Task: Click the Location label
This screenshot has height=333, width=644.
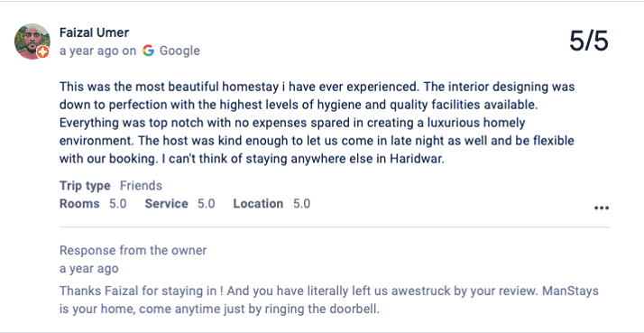Action: click(258, 204)
